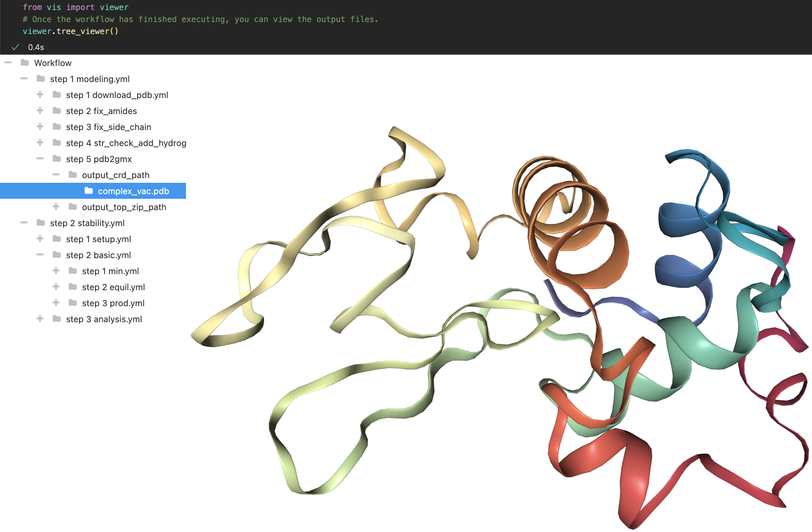Expand step 1 download_pdb.yml
Screen dimensions: 812x532
pos(40,94)
